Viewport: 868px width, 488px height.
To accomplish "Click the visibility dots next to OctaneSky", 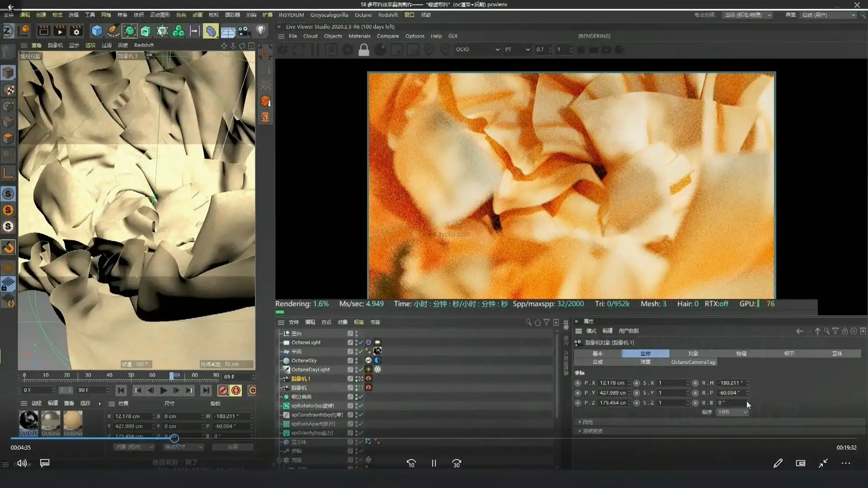I will (356, 360).
